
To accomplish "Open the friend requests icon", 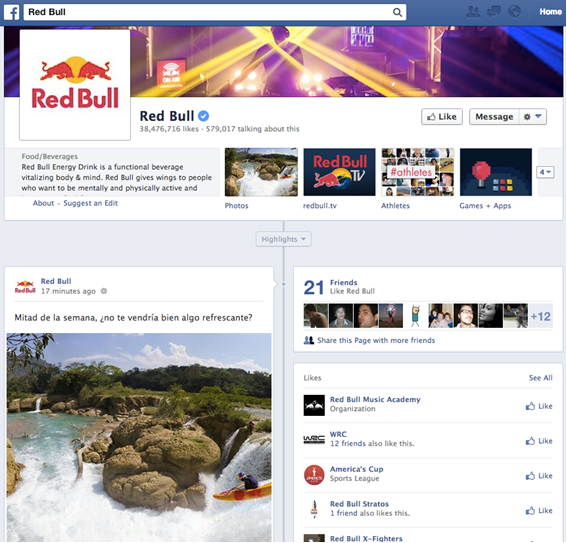I will coord(473,12).
